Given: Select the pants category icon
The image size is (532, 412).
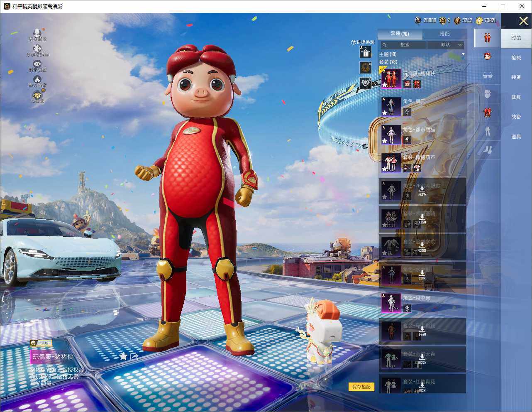Looking at the screenshot, I should [487, 131].
